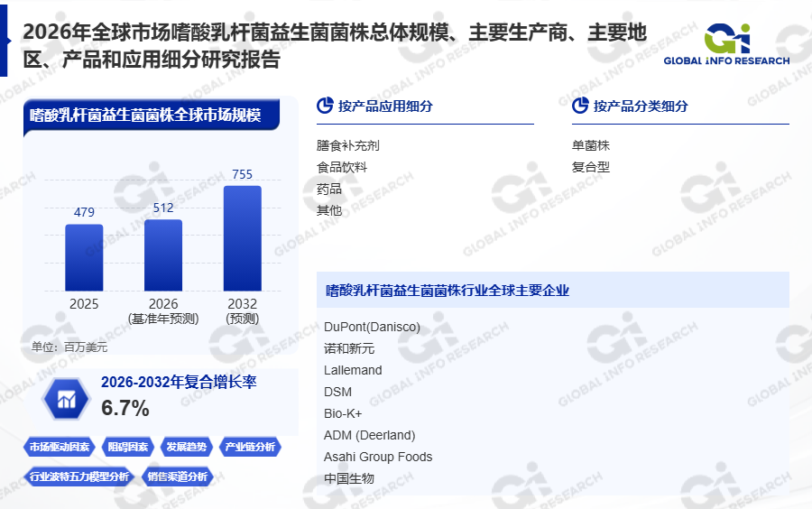Click DSM in company list
This screenshot has height=509, width=812.
point(337,392)
